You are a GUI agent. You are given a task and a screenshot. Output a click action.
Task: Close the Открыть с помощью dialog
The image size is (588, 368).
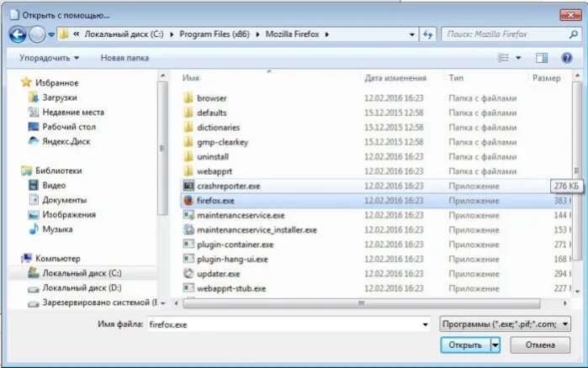(x=570, y=15)
